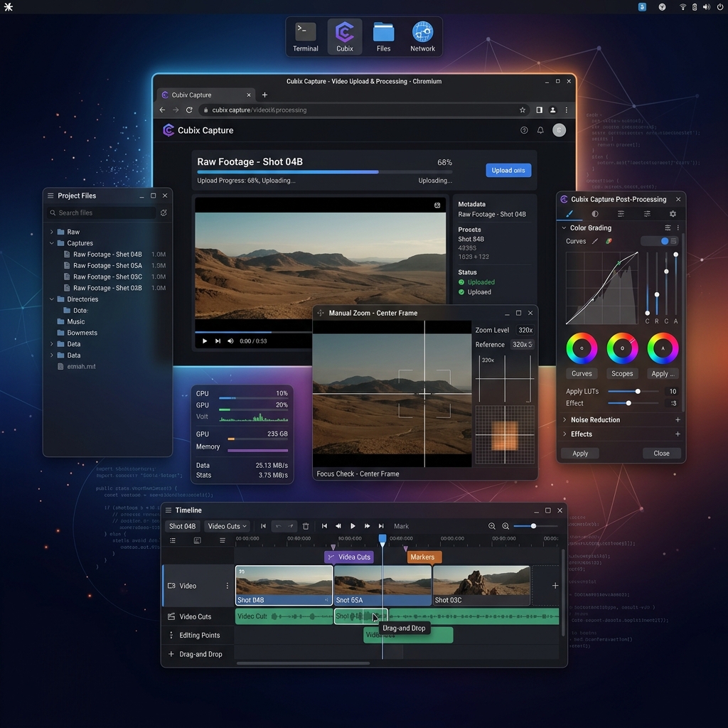Mute the video preview audio

pos(231,341)
